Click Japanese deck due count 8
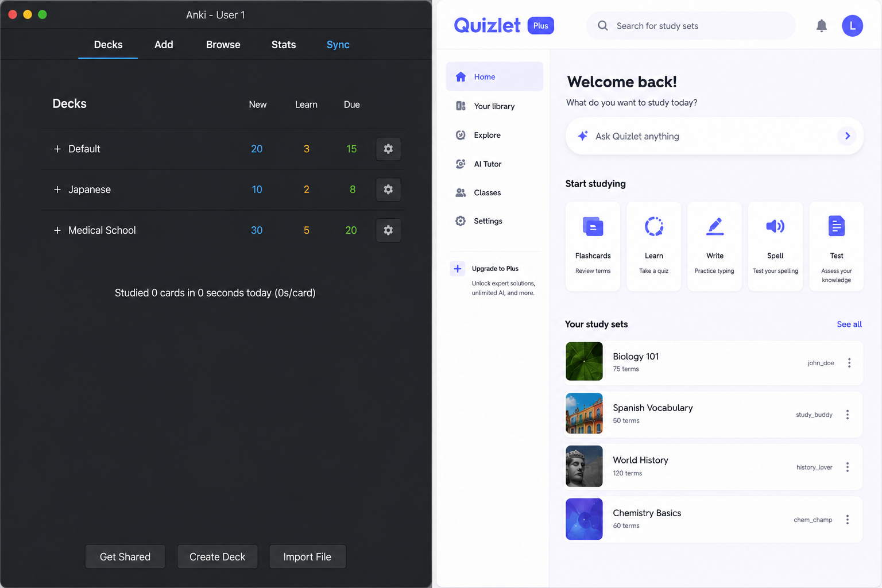This screenshot has width=882, height=588. click(353, 189)
